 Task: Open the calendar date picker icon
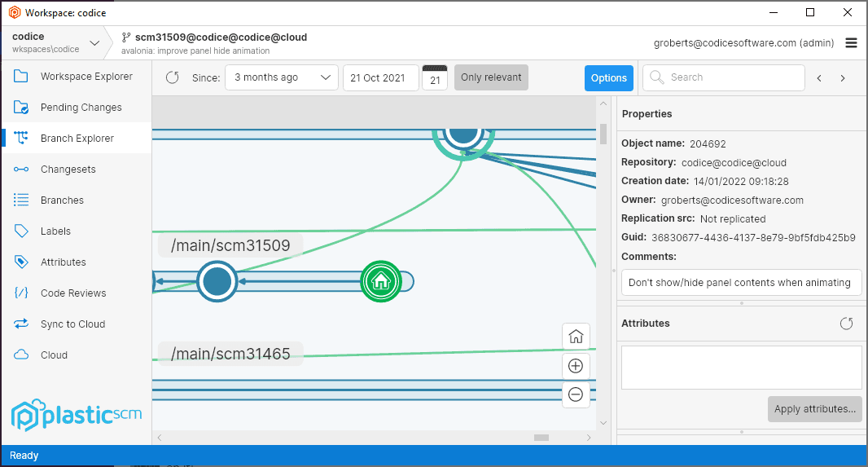tap(435, 77)
